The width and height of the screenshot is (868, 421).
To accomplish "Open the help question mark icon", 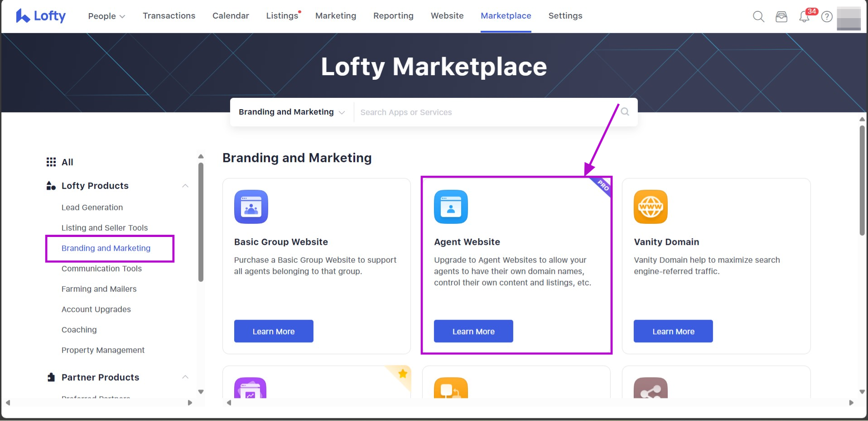I will click(827, 17).
